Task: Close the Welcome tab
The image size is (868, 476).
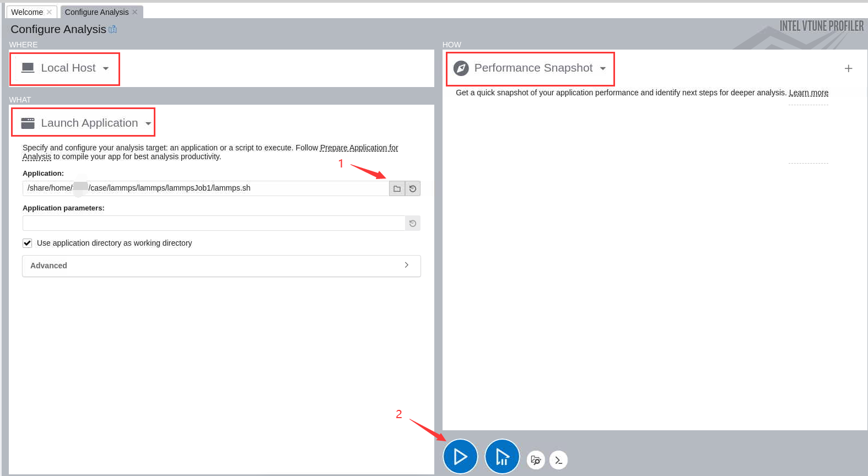Action: click(x=49, y=12)
